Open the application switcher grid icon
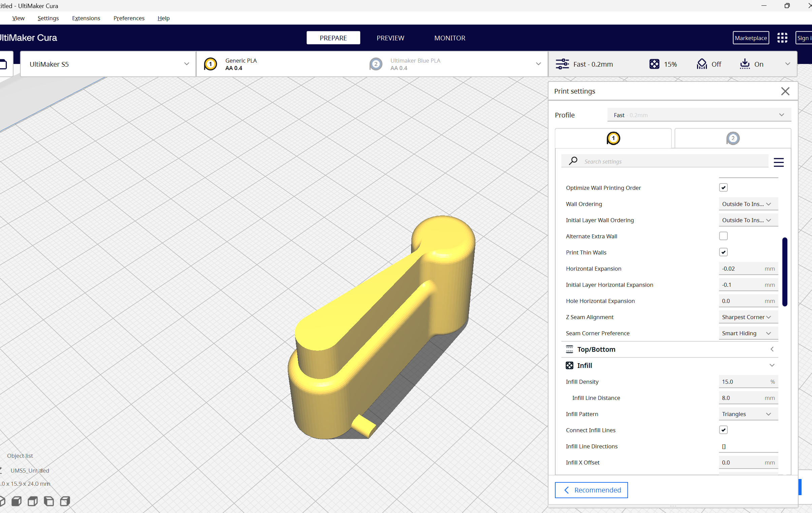 click(x=782, y=38)
